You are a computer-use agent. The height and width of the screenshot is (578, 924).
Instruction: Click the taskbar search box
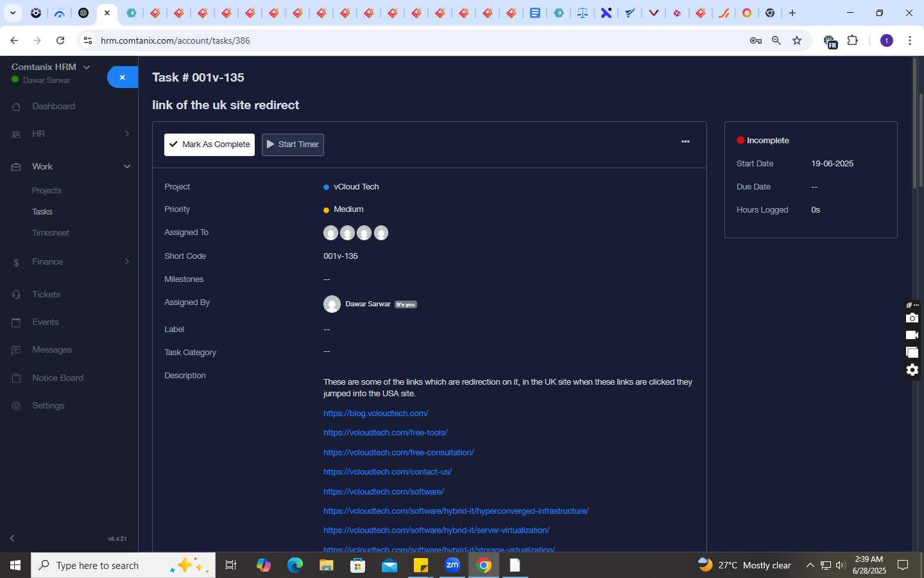coord(123,565)
